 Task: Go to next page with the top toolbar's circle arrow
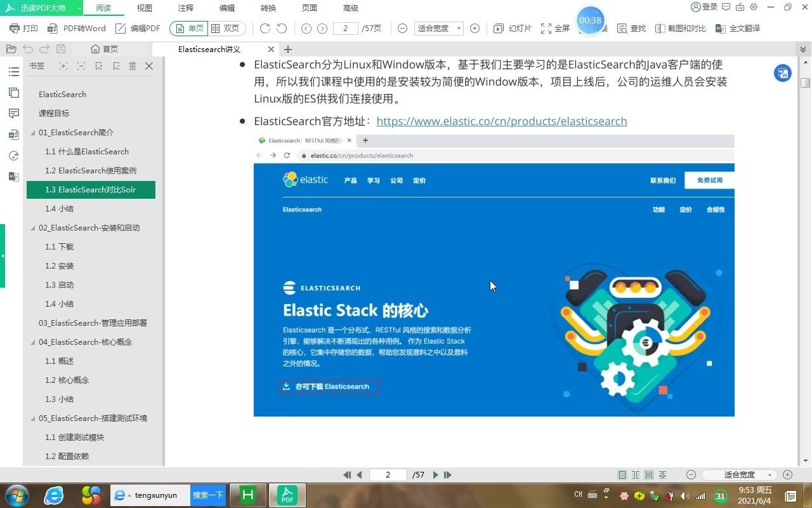click(322, 29)
